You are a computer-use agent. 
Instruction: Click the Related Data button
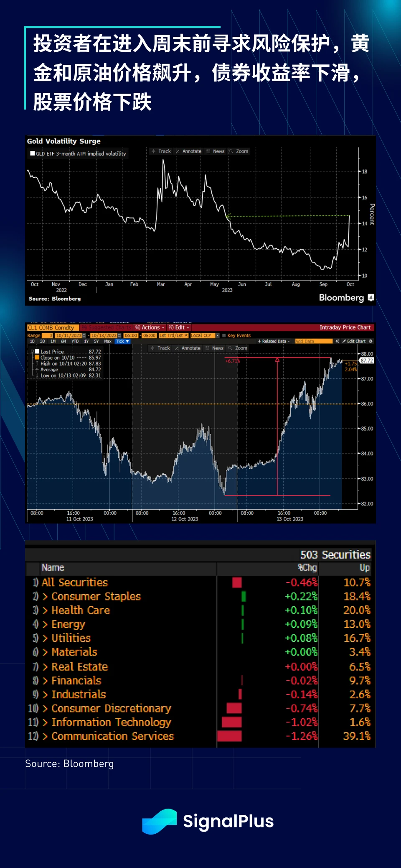(274, 341)
